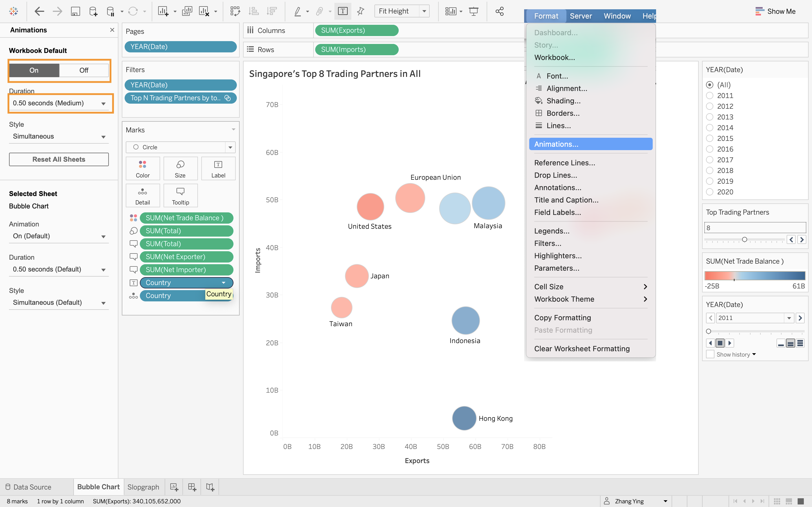Open the Tooltip marks card
Screen dimensions: 812x507
[x=180, y=195]
